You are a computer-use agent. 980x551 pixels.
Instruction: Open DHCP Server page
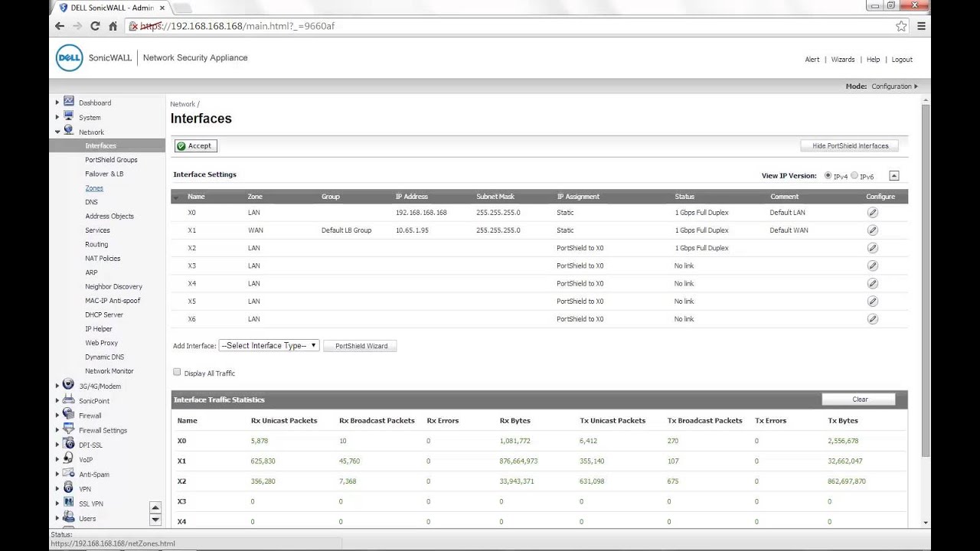click(104, 315)
